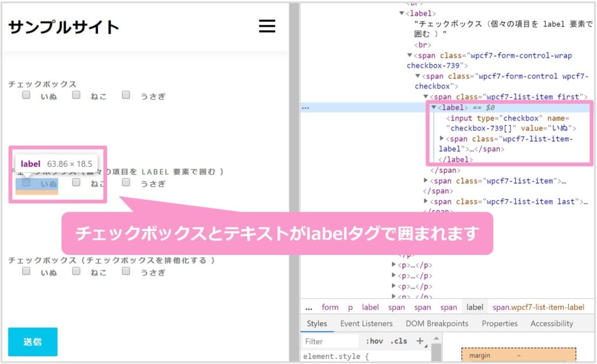Collapse the wpcf7-form-control-wrap span node

tap(410, 55)
